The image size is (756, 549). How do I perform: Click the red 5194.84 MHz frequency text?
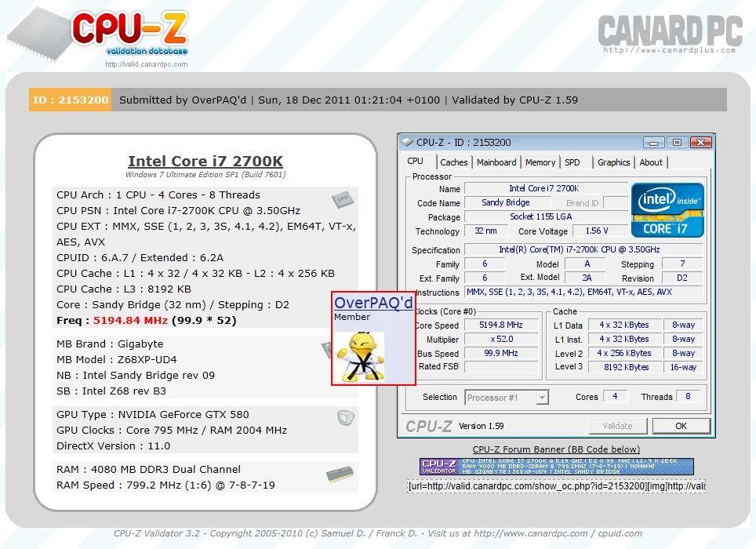coord(130,321)
